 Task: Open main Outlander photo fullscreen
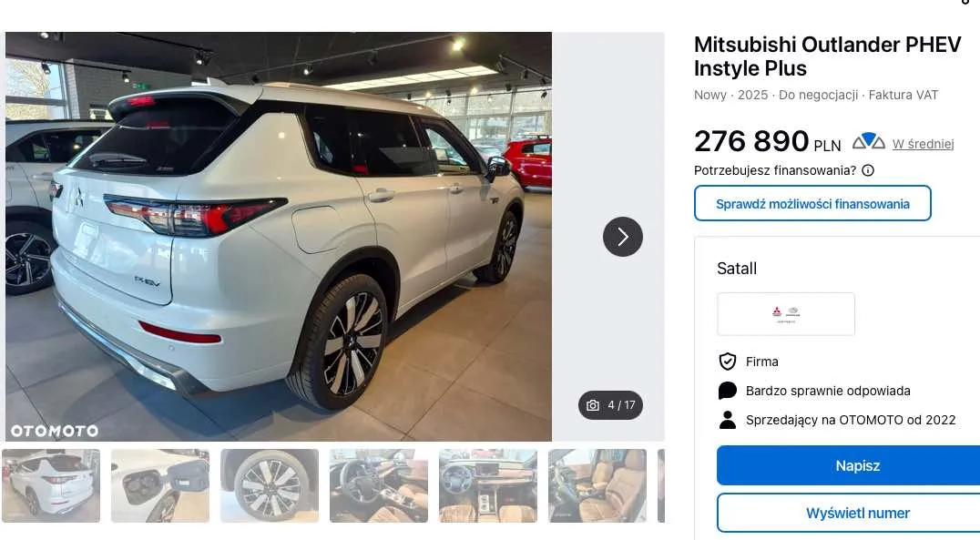point(279,237)
